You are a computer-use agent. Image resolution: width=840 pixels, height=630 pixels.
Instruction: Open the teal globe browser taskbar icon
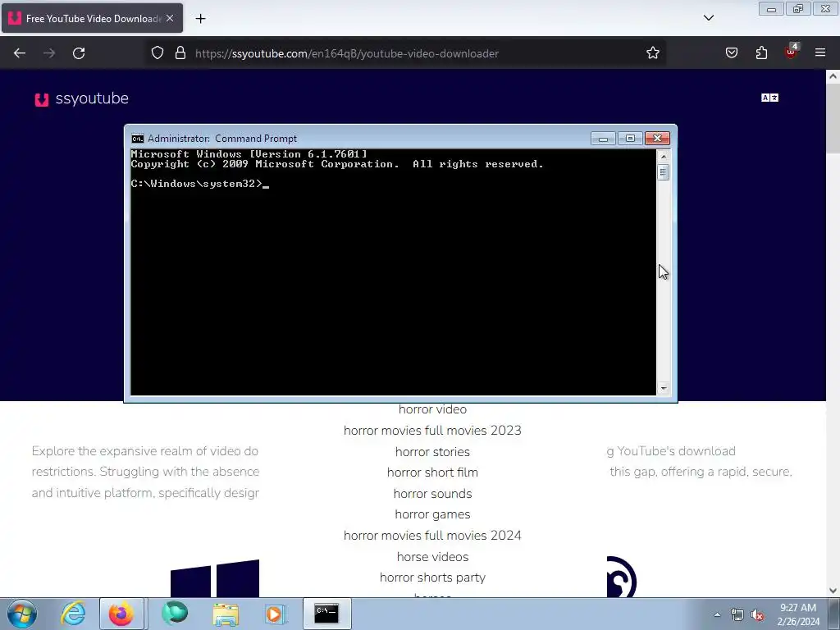pos(175,614)
